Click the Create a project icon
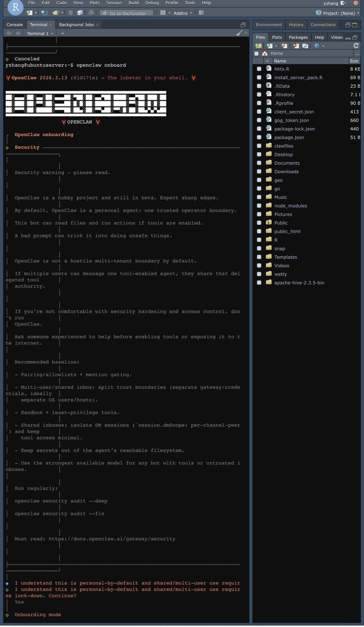Screen dimensions: 364x627 click(44, 13)
